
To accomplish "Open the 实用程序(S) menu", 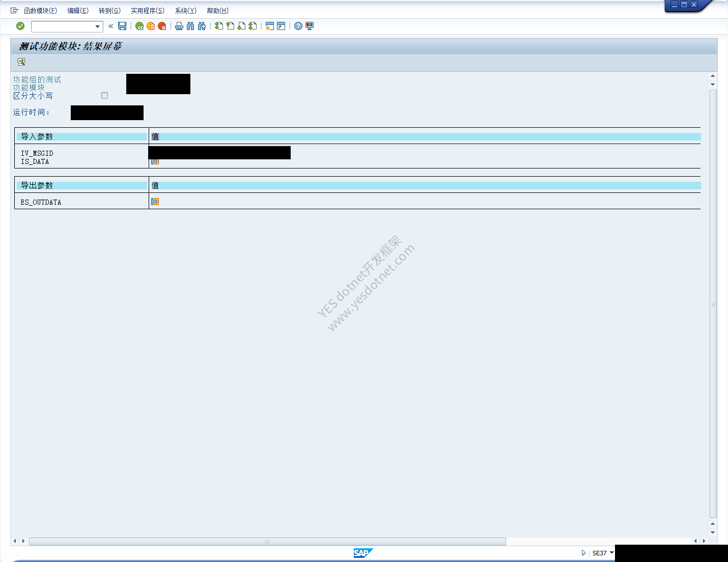I will click(x=148, y=11).
